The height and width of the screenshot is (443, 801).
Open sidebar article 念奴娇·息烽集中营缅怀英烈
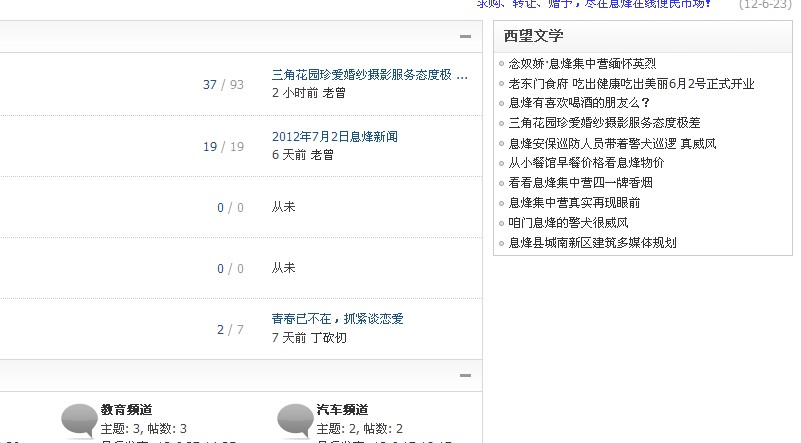click(x=582, y=63)
